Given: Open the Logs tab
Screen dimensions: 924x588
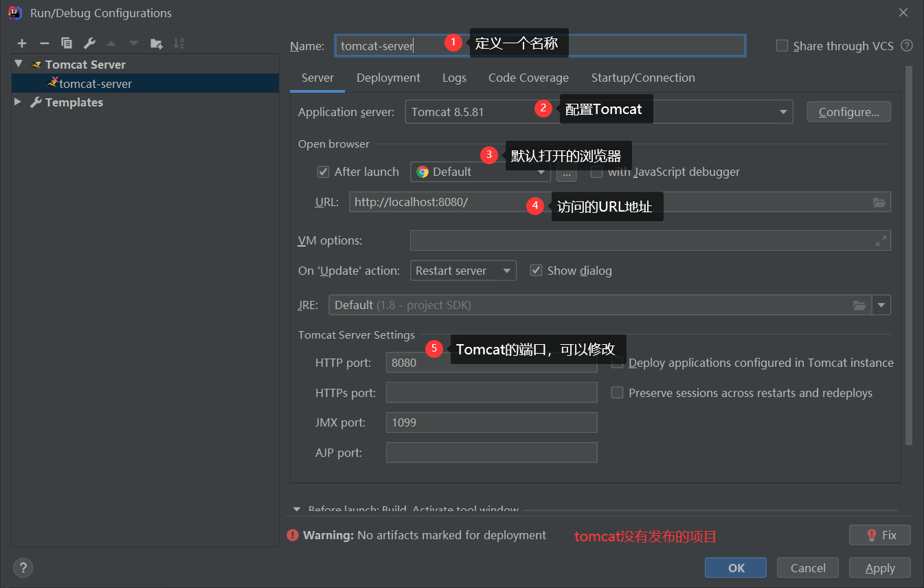Looking at the screenshot, I should [454, 78].
